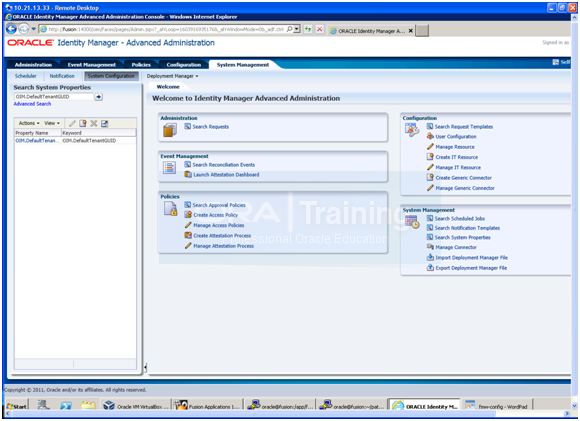The image size is (580, 421).
Task: Click the Administration box icon
Action: coord(170,130)
